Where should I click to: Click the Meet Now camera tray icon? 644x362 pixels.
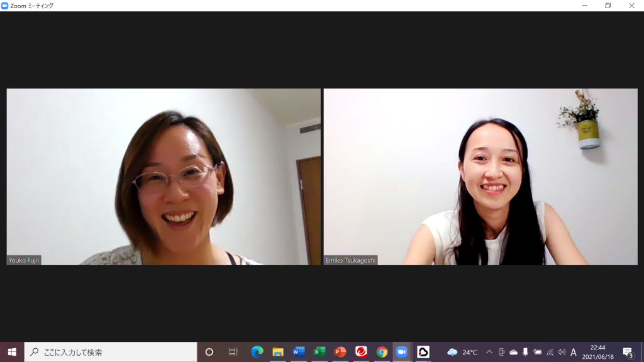click(501, 352)
